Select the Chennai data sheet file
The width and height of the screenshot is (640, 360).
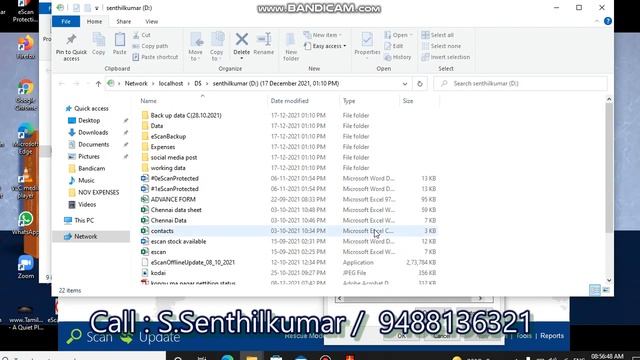176,210
